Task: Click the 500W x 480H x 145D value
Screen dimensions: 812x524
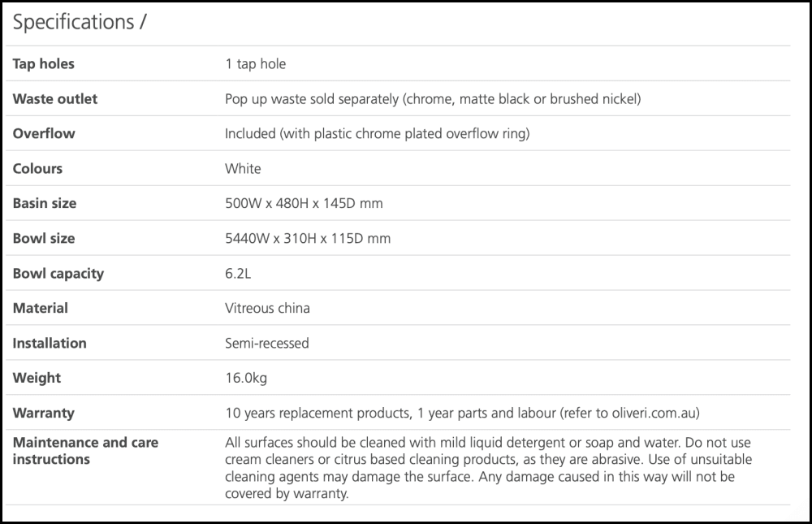Action: [304, 203]
